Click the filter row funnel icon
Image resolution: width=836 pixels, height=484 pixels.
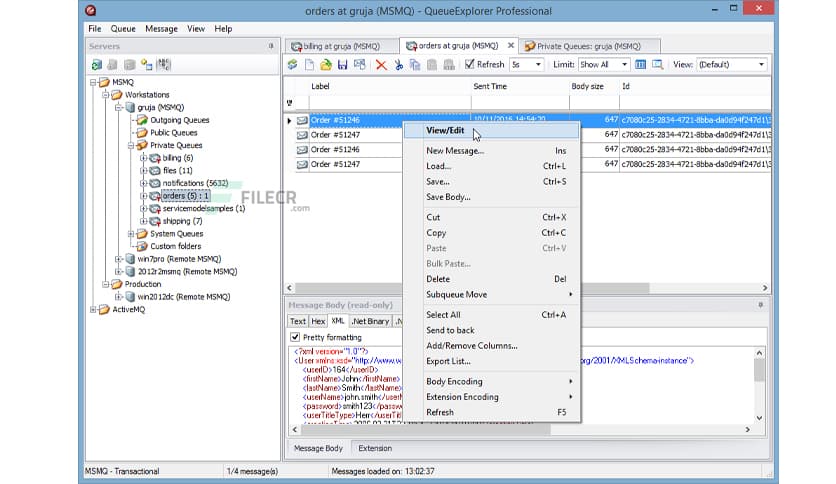point(290,103)
